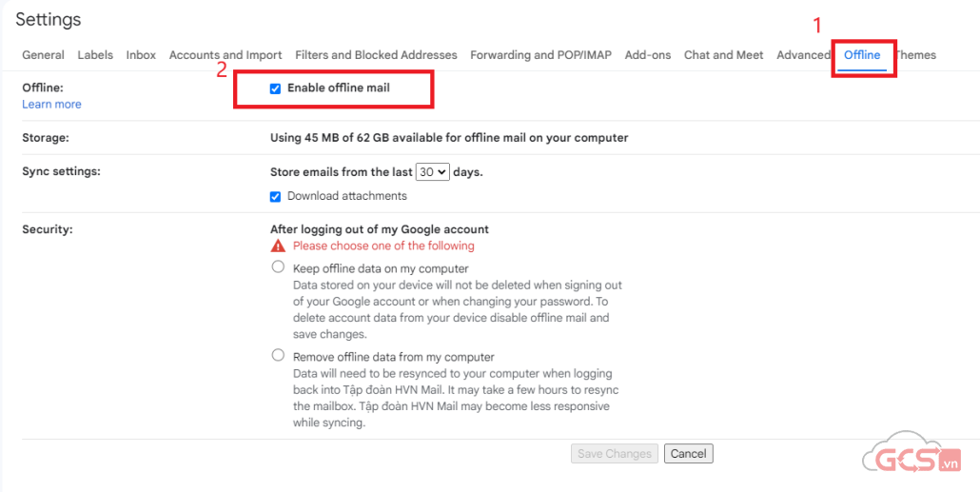
Task: Switch to the Themes tab
Action: 917,55
